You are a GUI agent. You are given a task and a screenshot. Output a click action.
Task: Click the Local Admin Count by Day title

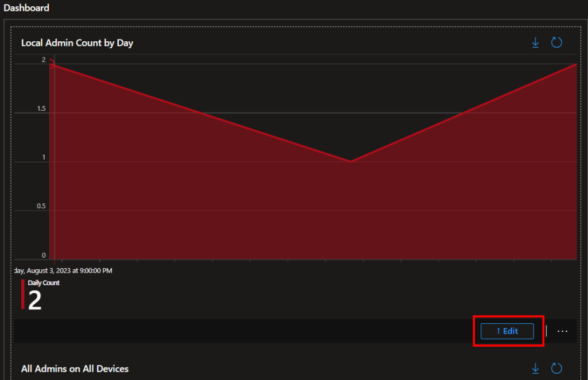tap(77, 43)
